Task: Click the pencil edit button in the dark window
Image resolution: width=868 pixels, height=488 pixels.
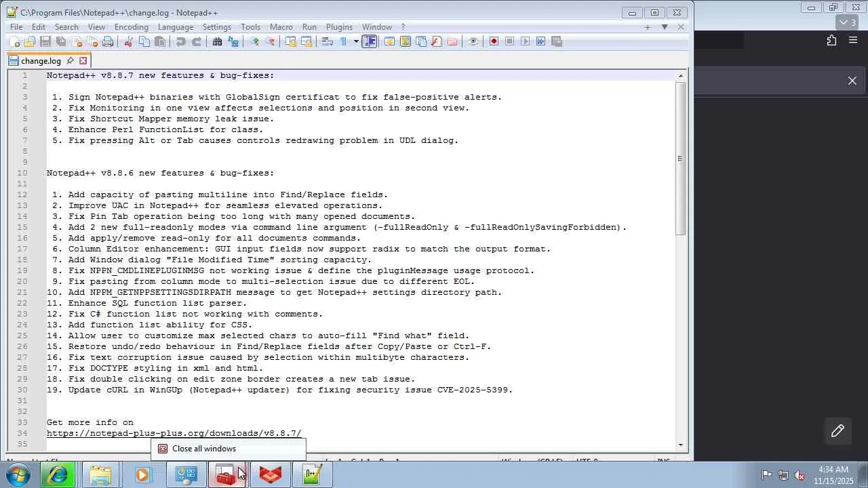Action: [837, 431]
